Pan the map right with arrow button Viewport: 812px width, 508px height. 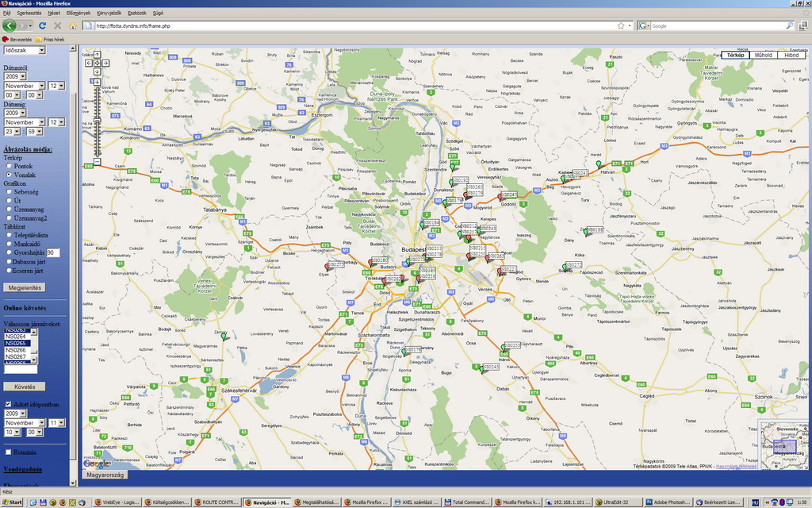(x=106, y=62)
